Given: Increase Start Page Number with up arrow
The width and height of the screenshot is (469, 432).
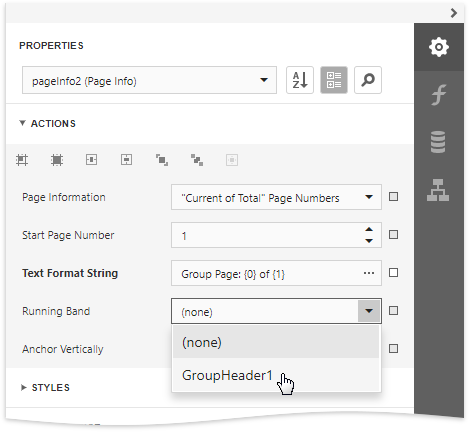Looking at the screenshot, I should tap(369, 230).
